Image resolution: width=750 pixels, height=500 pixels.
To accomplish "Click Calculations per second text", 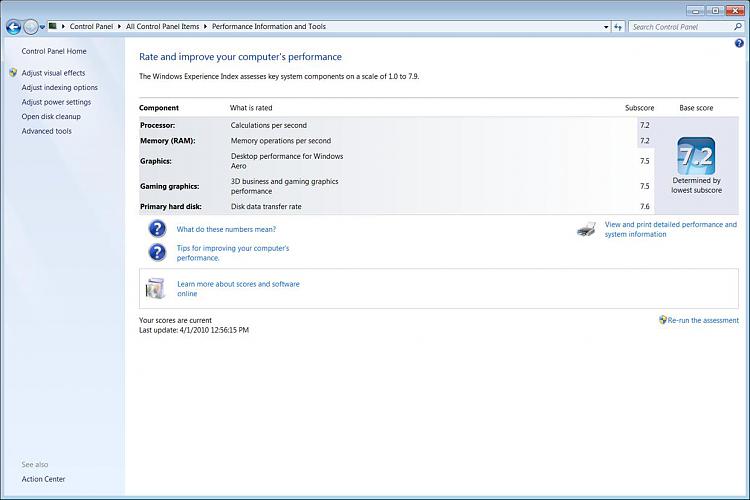I will click(269, 125).
